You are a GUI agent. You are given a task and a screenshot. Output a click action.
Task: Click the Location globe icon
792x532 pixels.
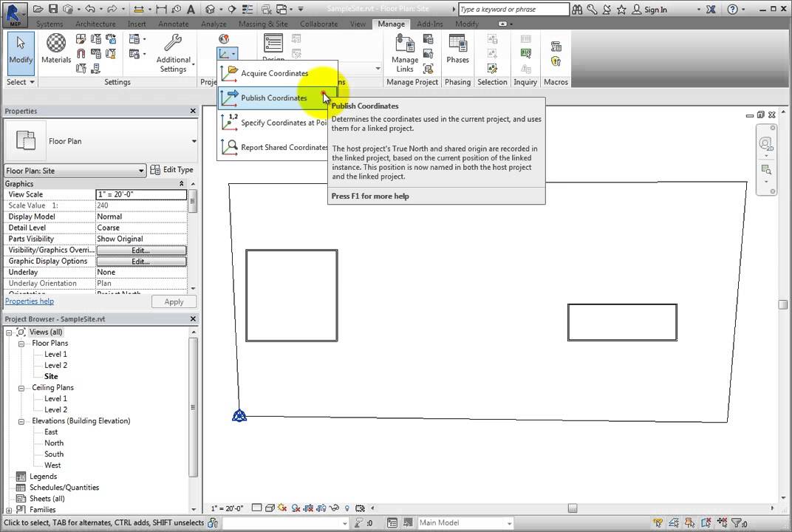(224, 39)
